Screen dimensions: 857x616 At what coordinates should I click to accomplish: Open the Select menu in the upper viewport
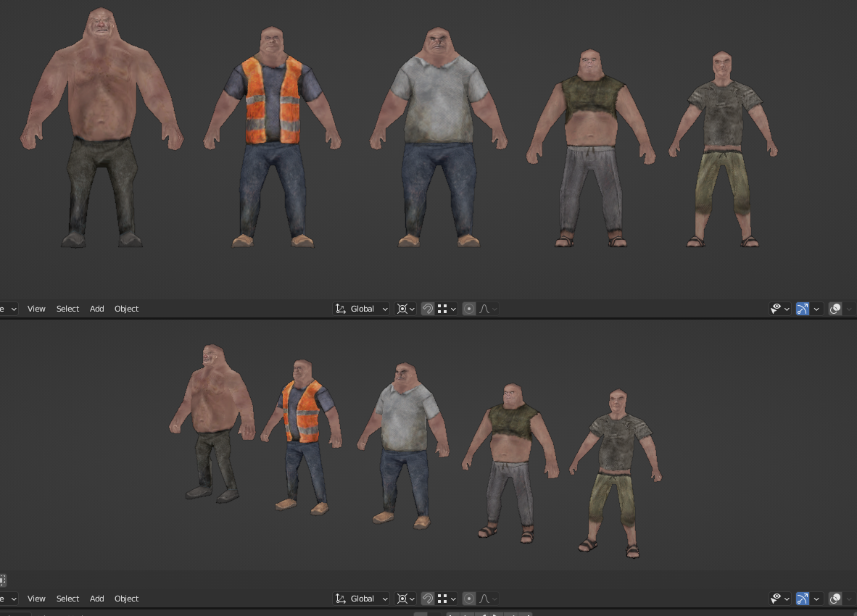67,309
